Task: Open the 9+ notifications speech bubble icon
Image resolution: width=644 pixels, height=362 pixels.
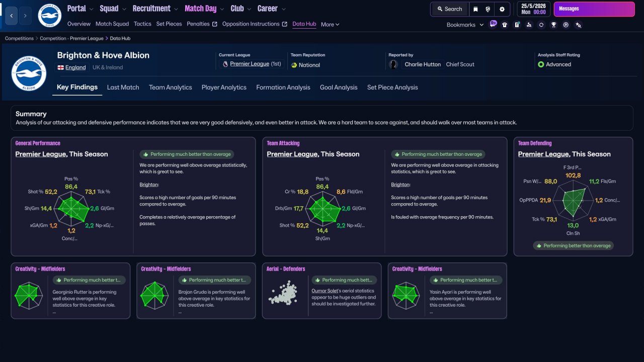Action: coord(493,24)
